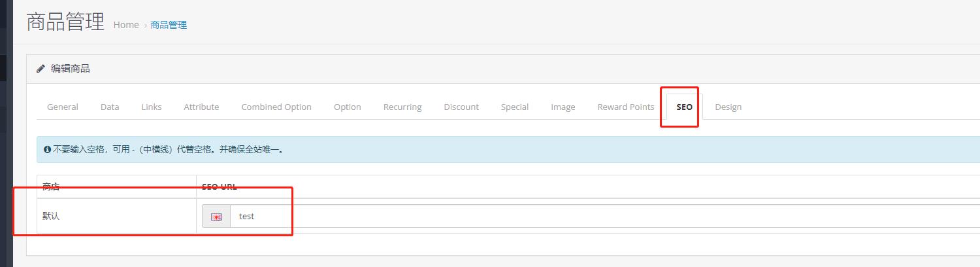Open the Reward Points tab

coord(626,107)
